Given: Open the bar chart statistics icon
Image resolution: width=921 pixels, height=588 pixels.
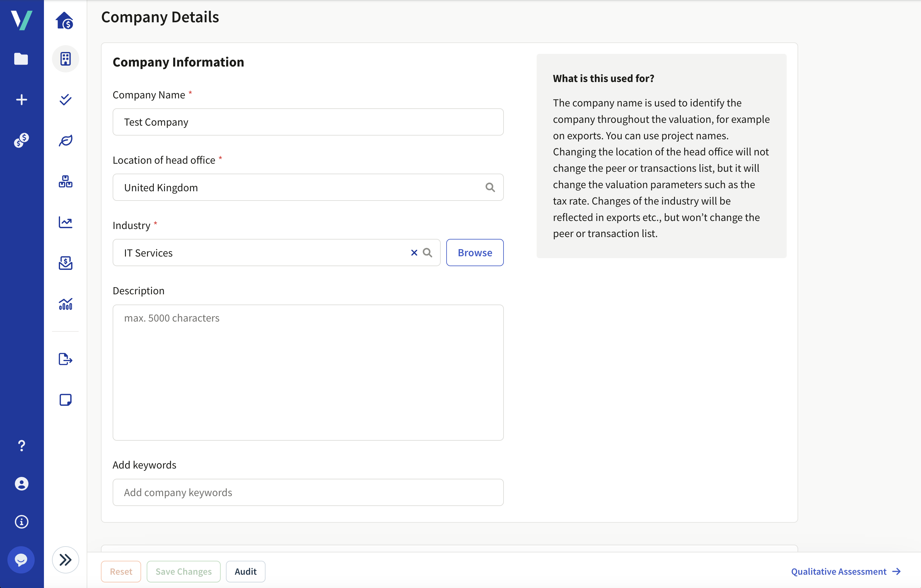Looking at the screenshot, I should tap(65, 304).
